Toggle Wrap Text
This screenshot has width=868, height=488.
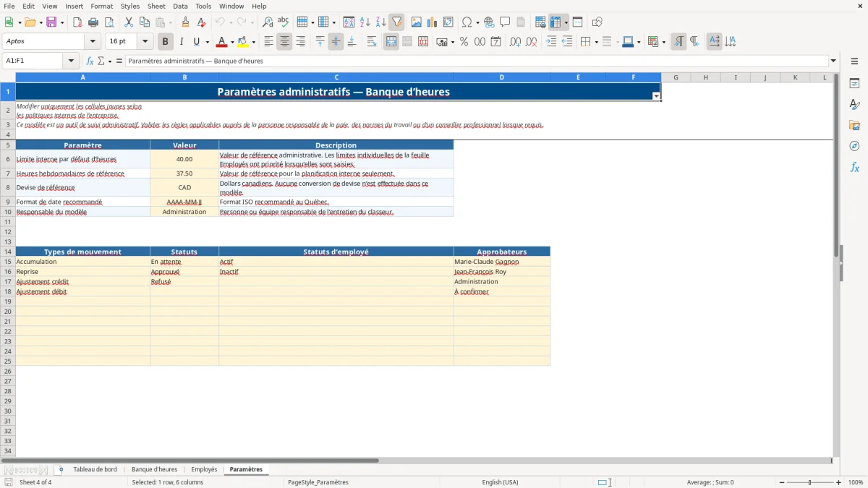tap(372, 42)
